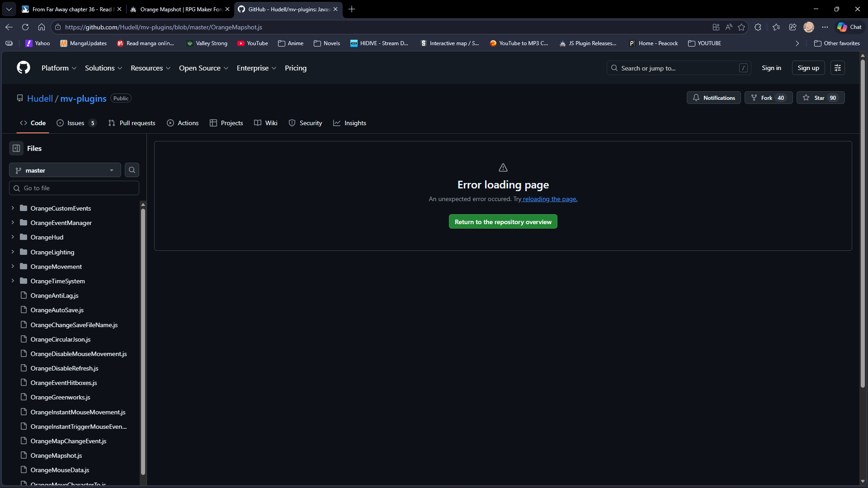Switch to the Pull requests tab
868x488 pixels.
coord(132,123)
